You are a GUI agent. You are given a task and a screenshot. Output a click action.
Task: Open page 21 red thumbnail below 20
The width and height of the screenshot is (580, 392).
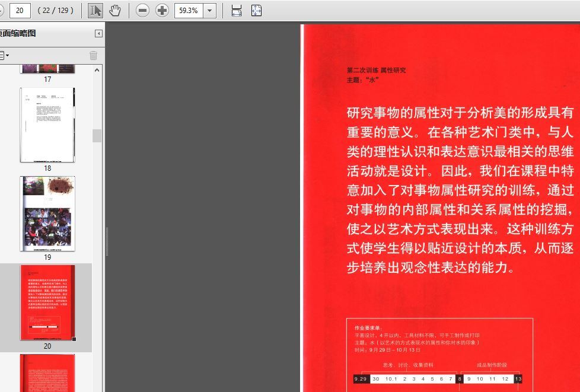tap(47, 373)
